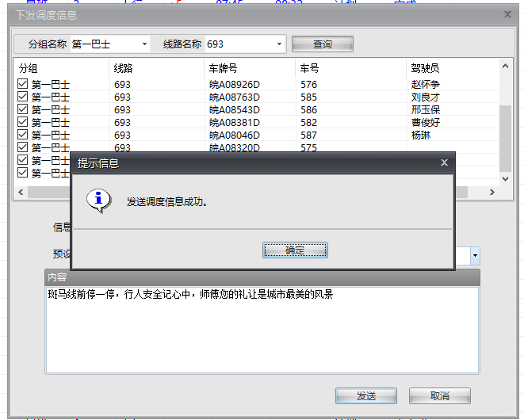Click the 确定 button in the message box
The image size is (524, 420).
295,250
